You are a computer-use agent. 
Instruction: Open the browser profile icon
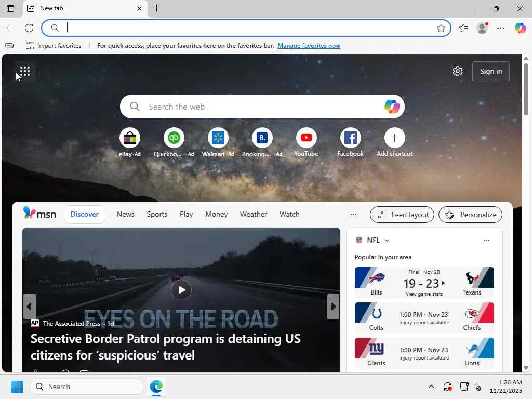coord(482,28)
